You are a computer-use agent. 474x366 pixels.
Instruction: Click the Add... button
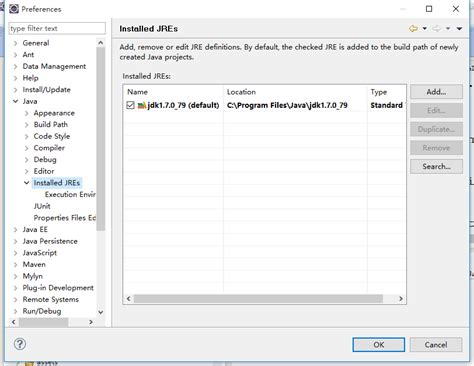point(436,92)
